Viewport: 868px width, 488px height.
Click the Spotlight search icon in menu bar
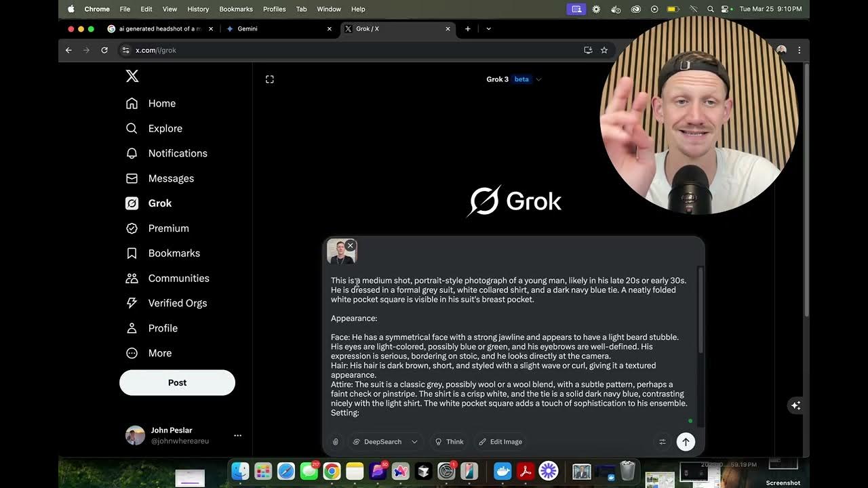point(710,9)
